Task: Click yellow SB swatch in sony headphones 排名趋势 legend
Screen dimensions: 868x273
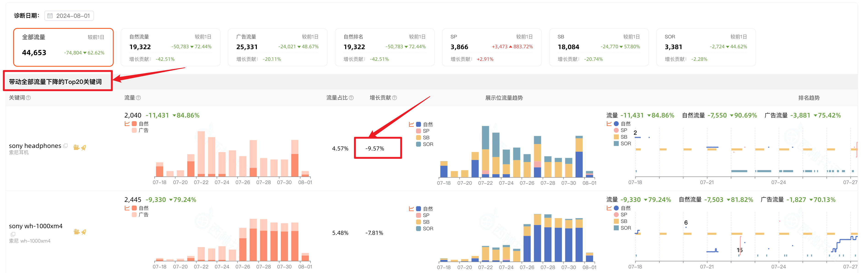Action: coord(616,137)
